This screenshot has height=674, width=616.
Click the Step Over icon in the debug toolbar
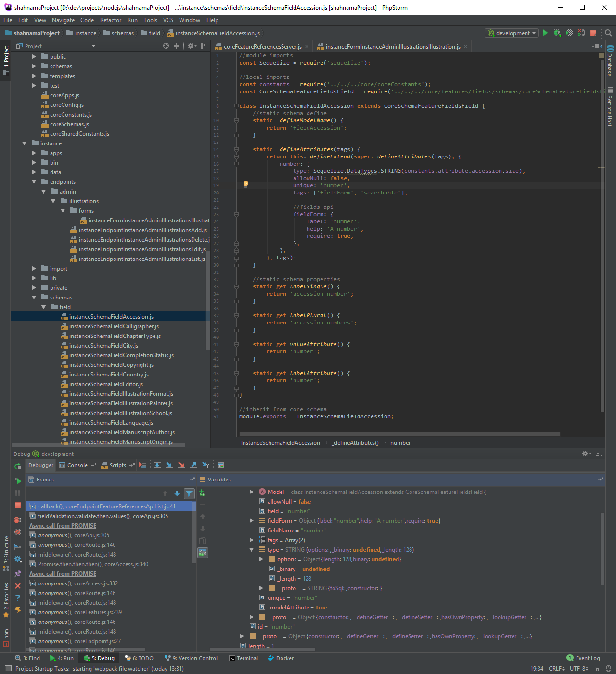[157, 465]
